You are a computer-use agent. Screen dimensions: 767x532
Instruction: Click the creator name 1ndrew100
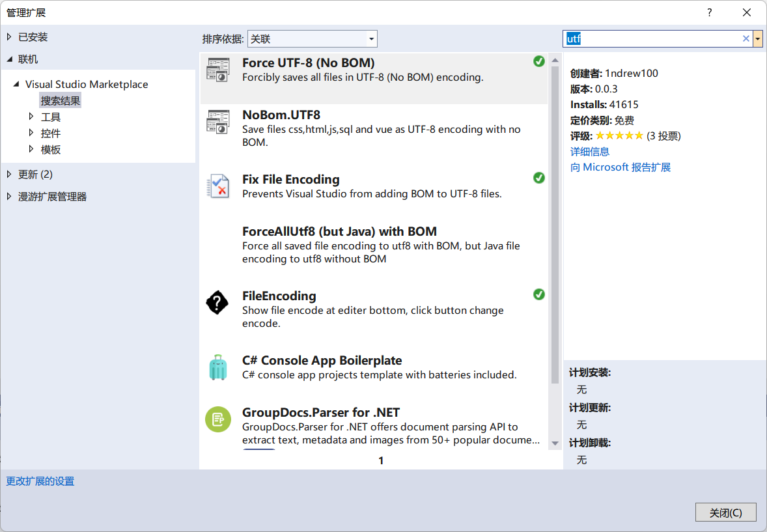tap(632, 73)
